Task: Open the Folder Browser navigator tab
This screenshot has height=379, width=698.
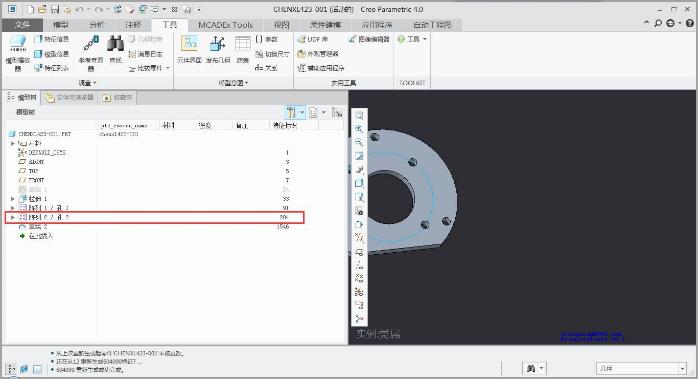Action: pyautogui.click(x=70, y=98)
